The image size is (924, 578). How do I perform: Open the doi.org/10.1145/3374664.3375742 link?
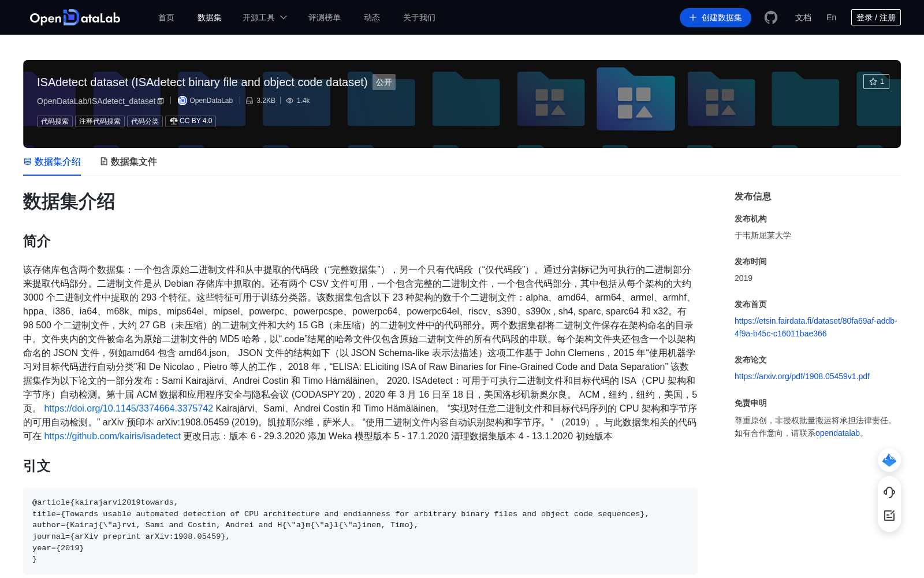(128, 408)
